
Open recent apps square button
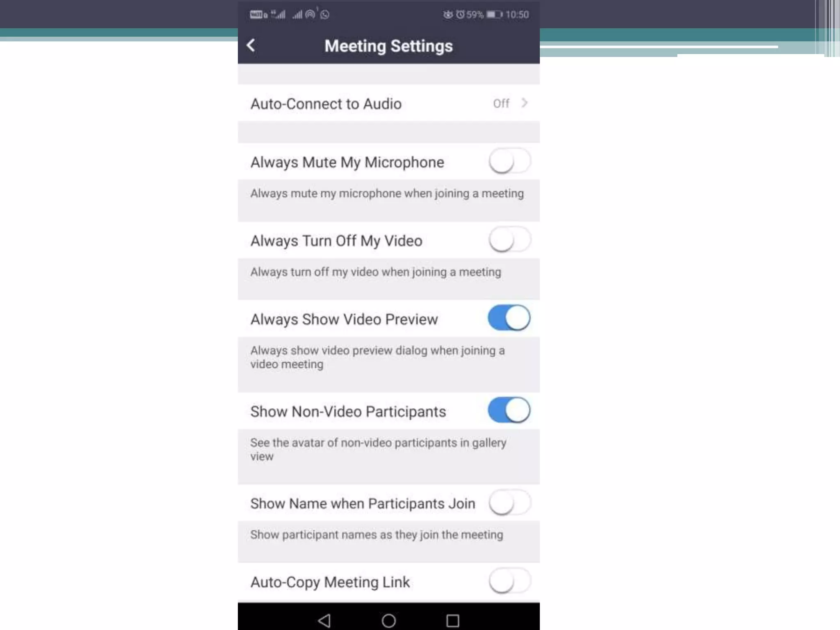[452, 620]
